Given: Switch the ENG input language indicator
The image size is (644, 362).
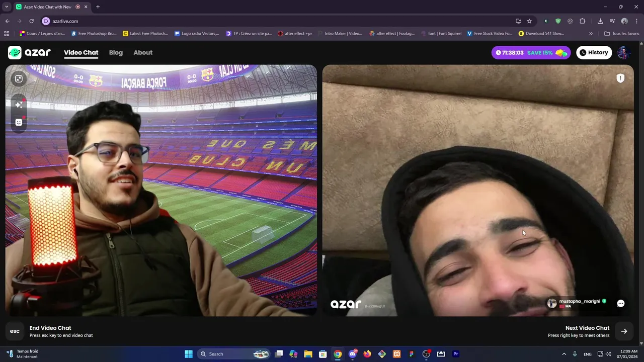Looking at the screenshot, I should coord(587,354).
